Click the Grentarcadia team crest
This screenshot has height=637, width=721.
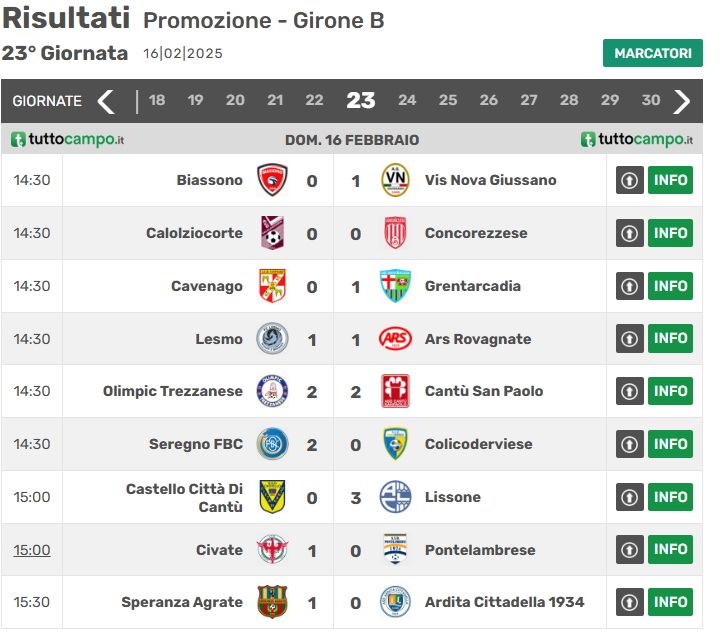pyautogui.click(x=395, y=286)
